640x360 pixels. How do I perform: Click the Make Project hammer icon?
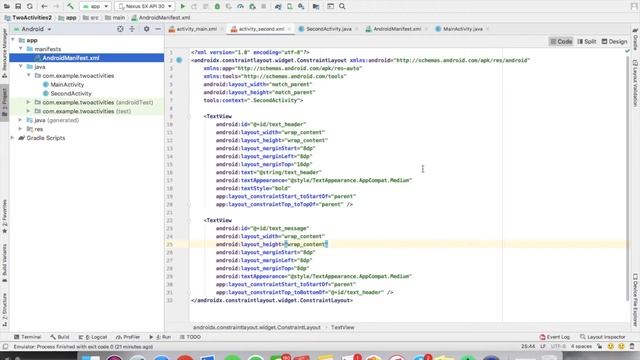[x=70, y=7]
